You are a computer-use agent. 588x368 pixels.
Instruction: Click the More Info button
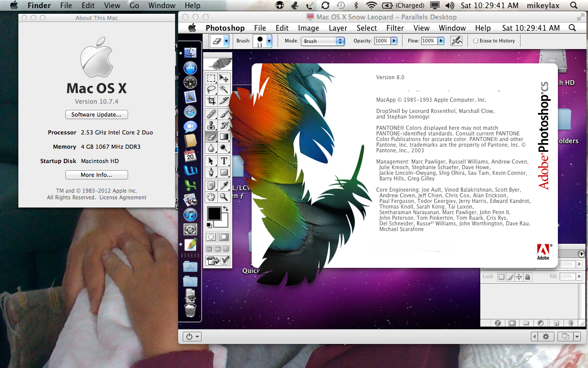97,175
